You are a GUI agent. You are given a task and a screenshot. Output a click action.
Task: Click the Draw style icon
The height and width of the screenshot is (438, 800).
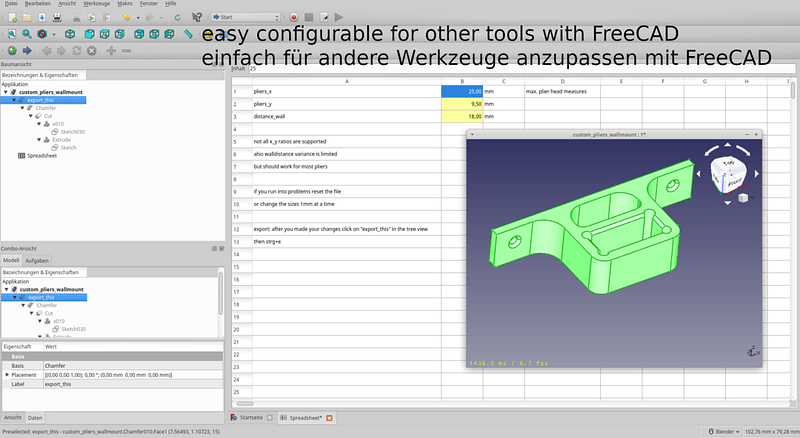click(42, 34)
